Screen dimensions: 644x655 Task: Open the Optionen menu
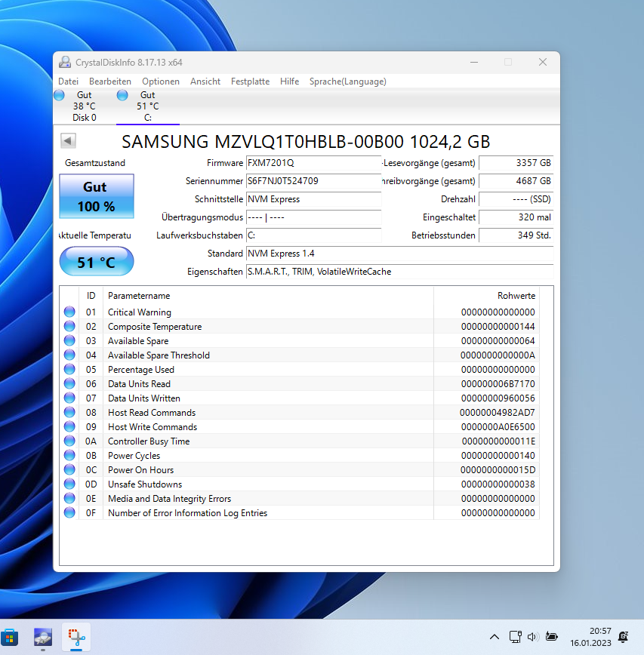(161, 81)
